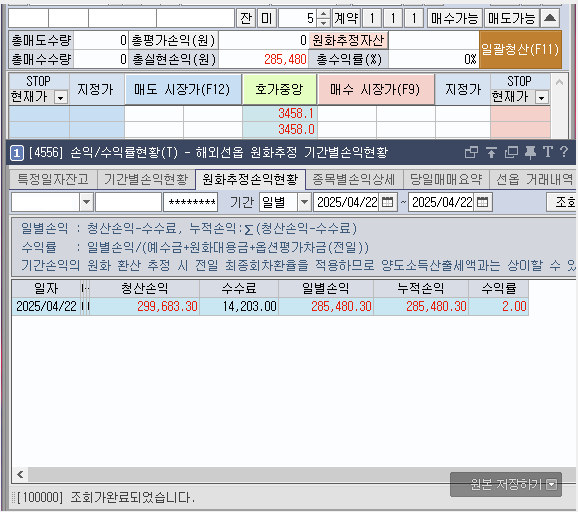
Task: Open the buy-side STOP 현재가 dropdown
Action: click(542, 98)
